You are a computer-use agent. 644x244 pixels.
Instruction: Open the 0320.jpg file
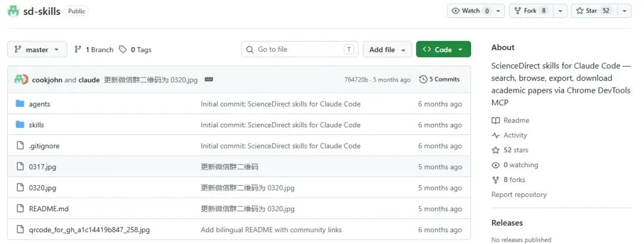coord(42,188)
